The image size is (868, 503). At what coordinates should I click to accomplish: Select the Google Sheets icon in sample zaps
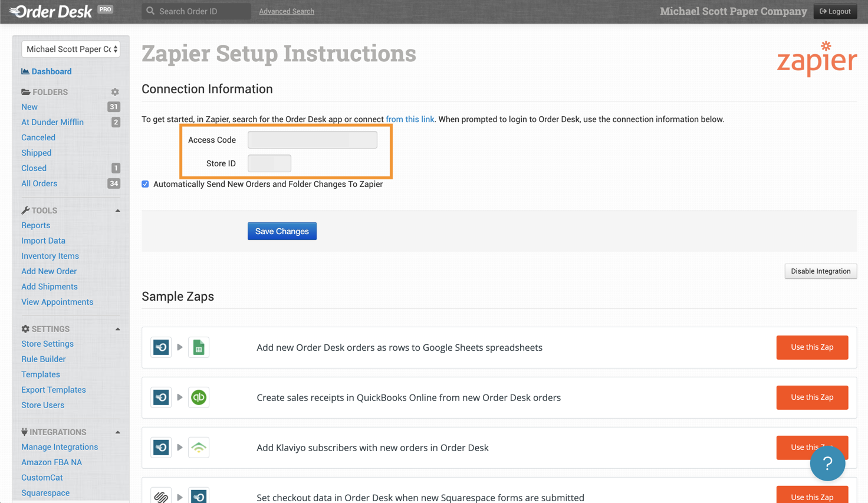(199, 347)
